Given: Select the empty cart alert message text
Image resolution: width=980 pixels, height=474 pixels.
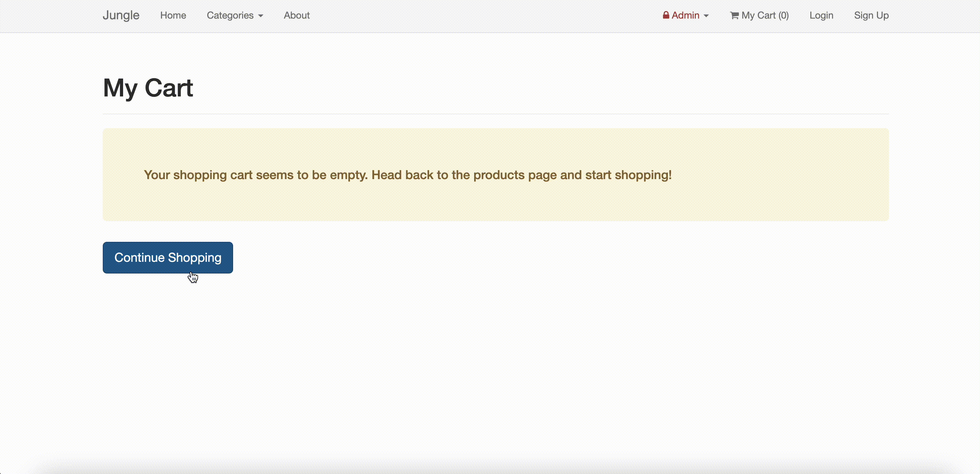Looking at the screenshot, I should tap(408, 175).
